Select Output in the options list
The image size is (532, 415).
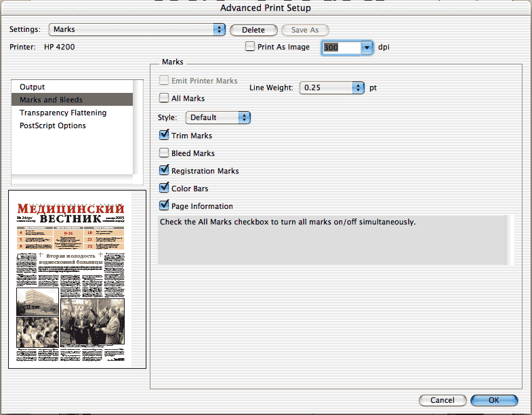[x=72, y=87]
